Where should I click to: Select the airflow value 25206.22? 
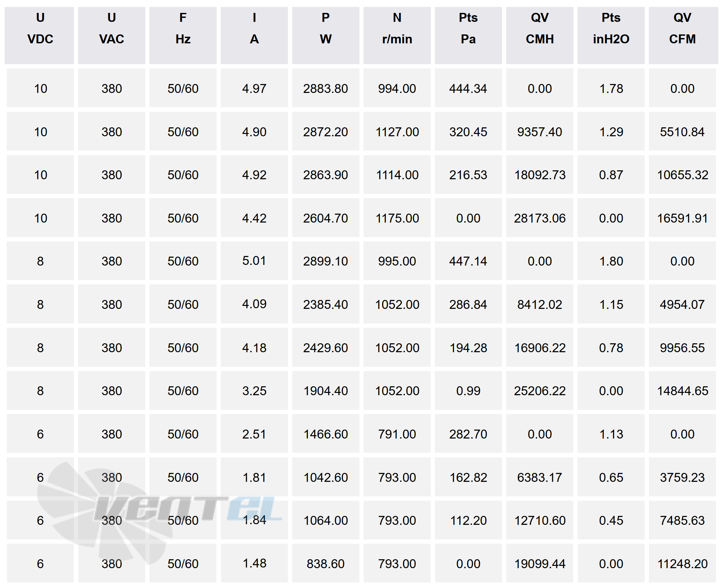pyautogui.click(x=540, y=391)
